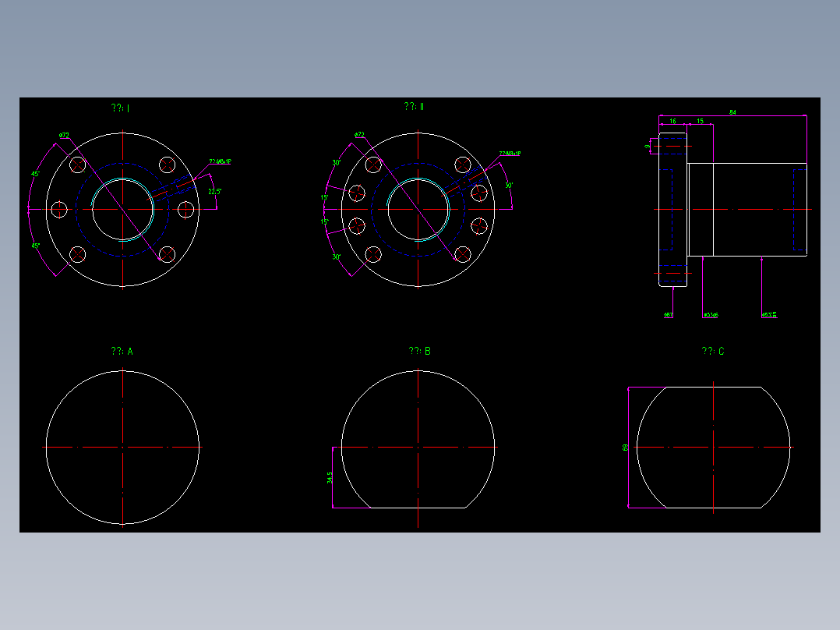Select top-left bolt hole in view I
840x630 pixels.
coord(78,165)
